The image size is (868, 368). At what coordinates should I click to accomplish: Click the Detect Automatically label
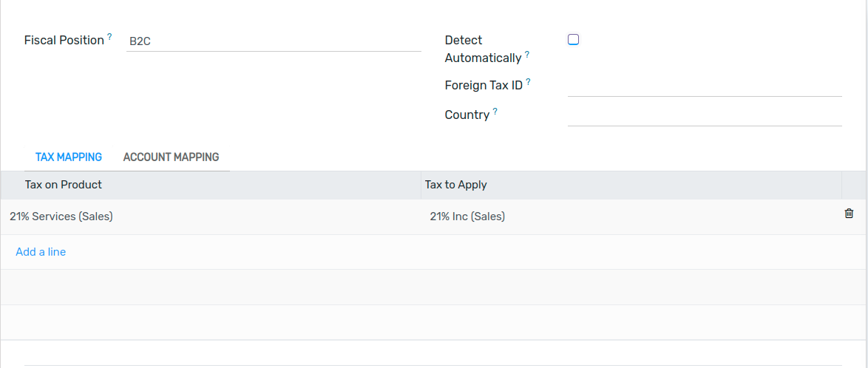point(484,50)
